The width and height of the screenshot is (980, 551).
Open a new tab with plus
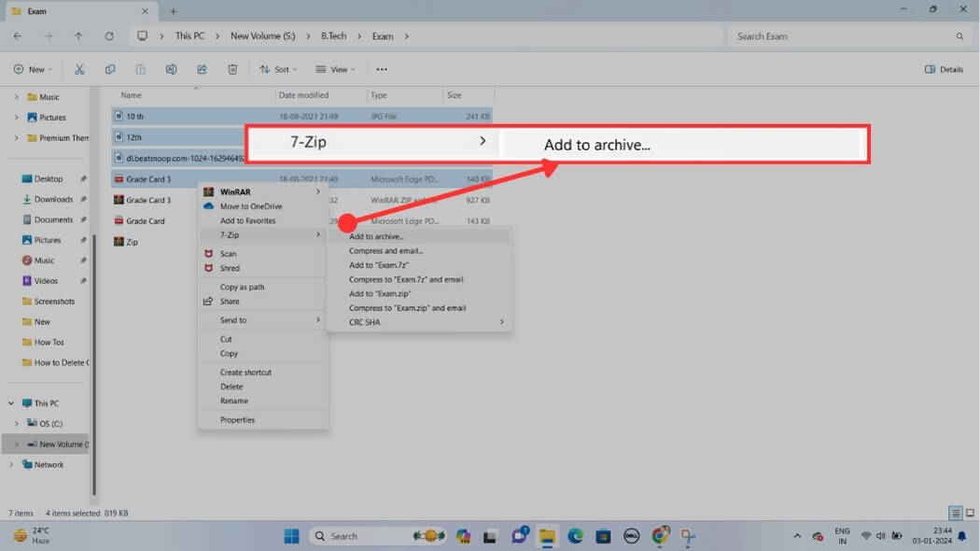click(x=173, y=11)
